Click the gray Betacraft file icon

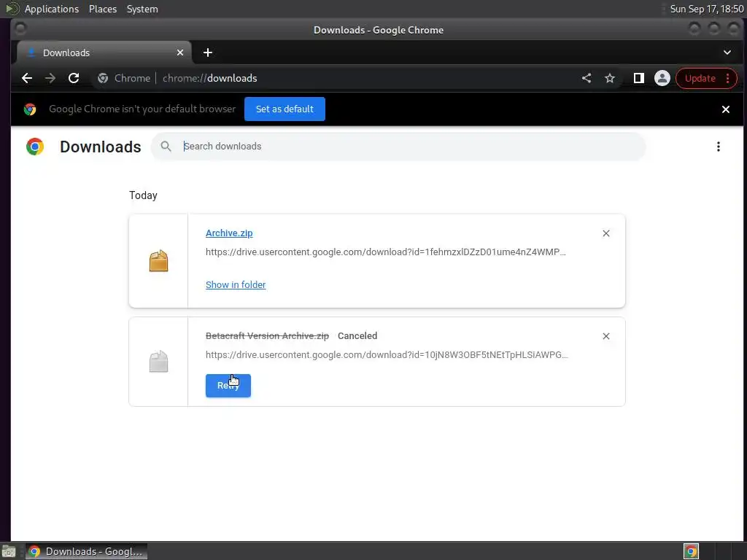(158, 362)
